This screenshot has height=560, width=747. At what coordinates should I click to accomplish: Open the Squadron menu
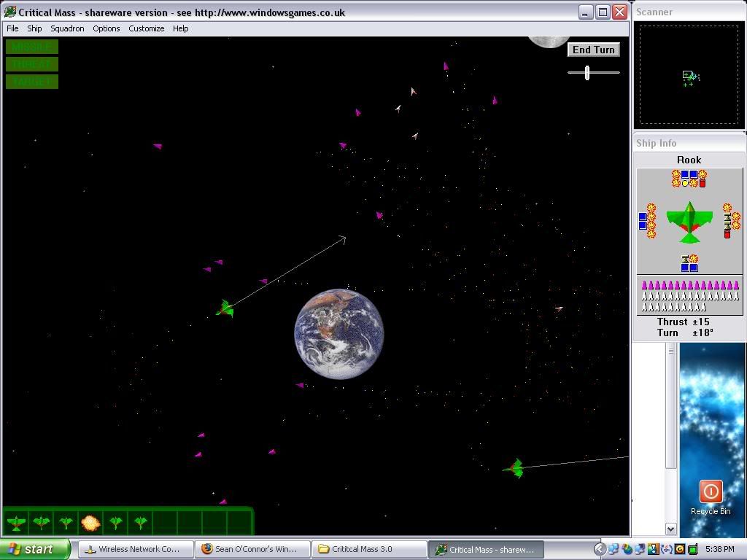pos(67,28)
